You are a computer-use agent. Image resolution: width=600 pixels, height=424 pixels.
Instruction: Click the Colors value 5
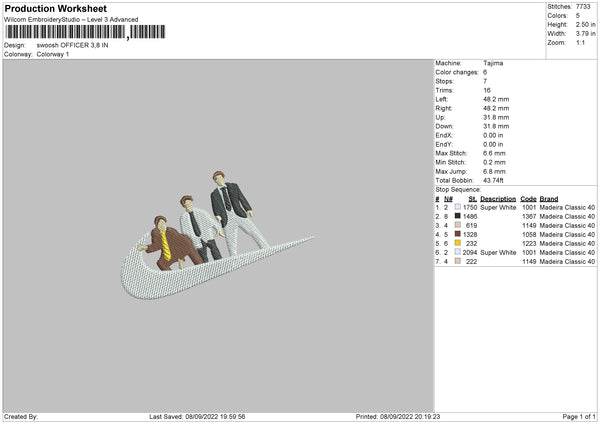[x=578, y=16]
